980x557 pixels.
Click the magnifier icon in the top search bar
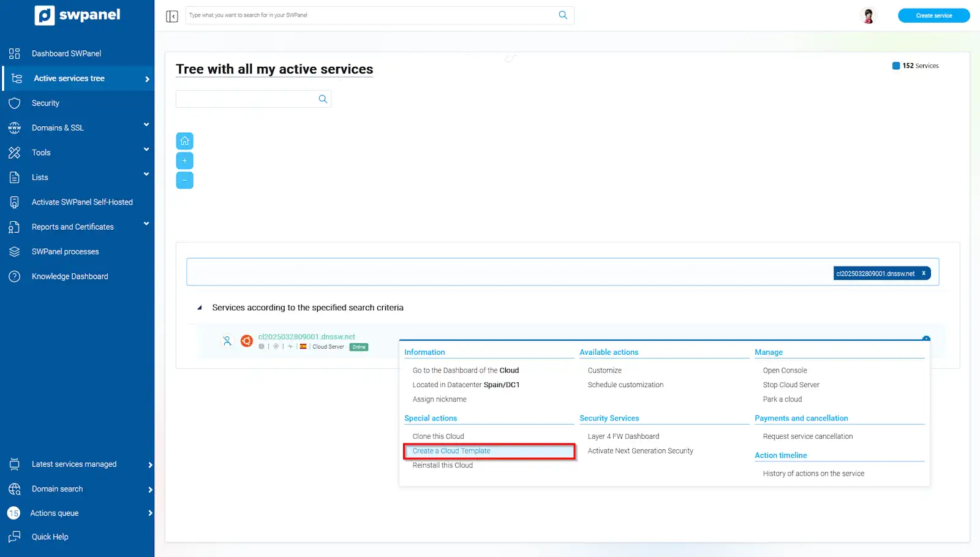pyautogui.click(x=563, y=15)
